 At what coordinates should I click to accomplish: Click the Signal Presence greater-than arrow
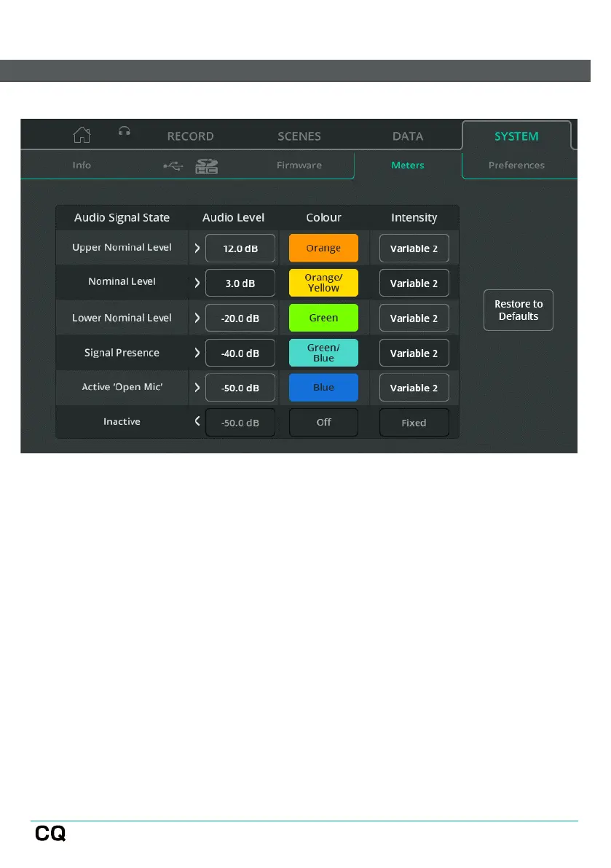197,353
